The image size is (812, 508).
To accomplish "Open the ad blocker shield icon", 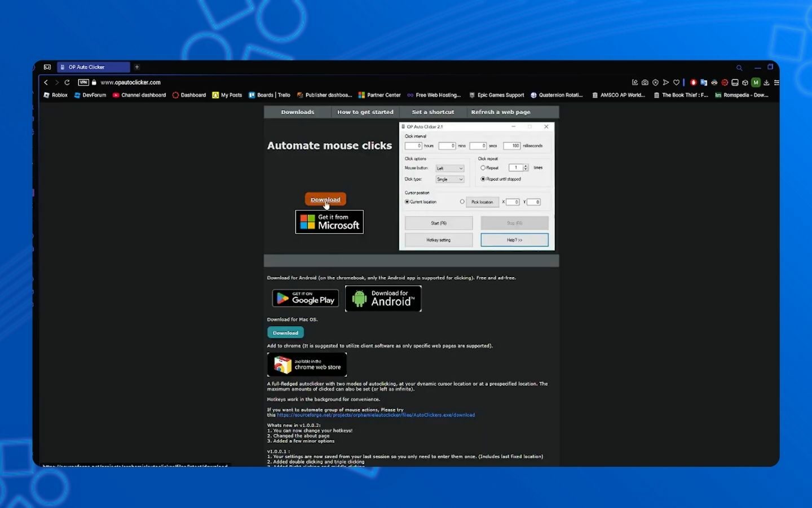I will pyautogui.click(x=655, y=82).
